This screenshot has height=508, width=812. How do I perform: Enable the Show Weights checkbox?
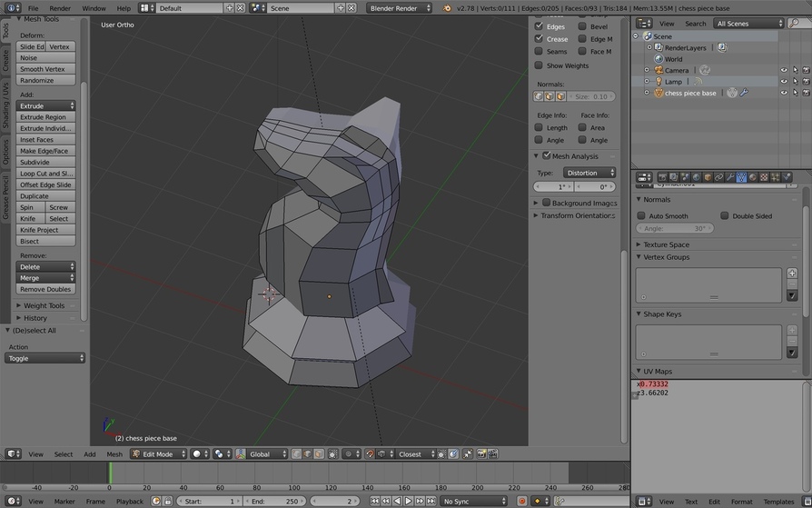(x=539, y=65)
